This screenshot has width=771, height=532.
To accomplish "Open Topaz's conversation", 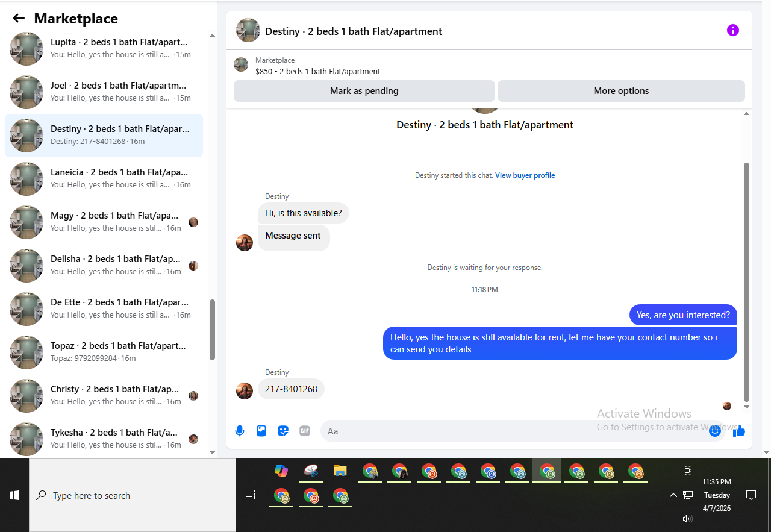I will (x=104, y=352).
